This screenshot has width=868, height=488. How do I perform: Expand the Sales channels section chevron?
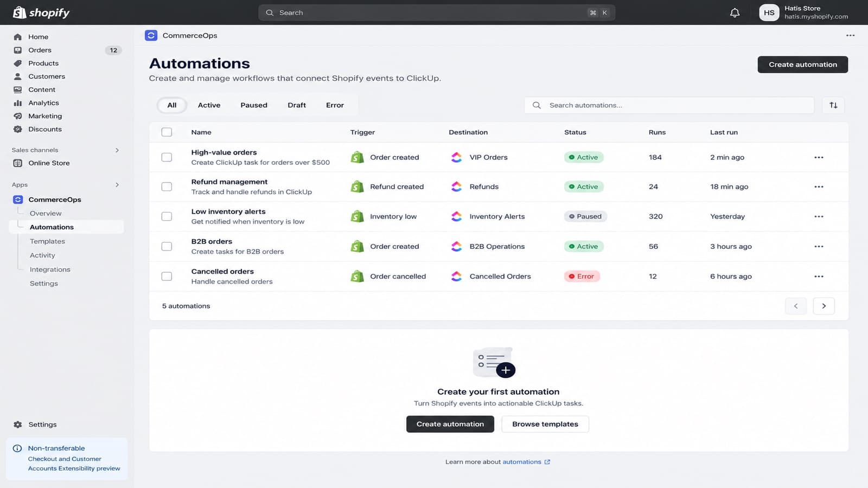(117, 150)
